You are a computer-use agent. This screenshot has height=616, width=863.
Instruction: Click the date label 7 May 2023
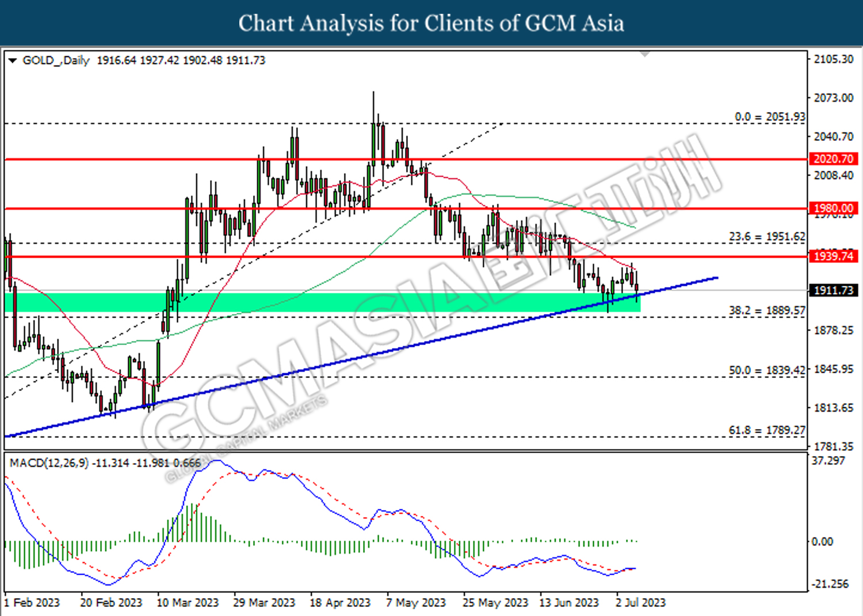coord(416,602)
